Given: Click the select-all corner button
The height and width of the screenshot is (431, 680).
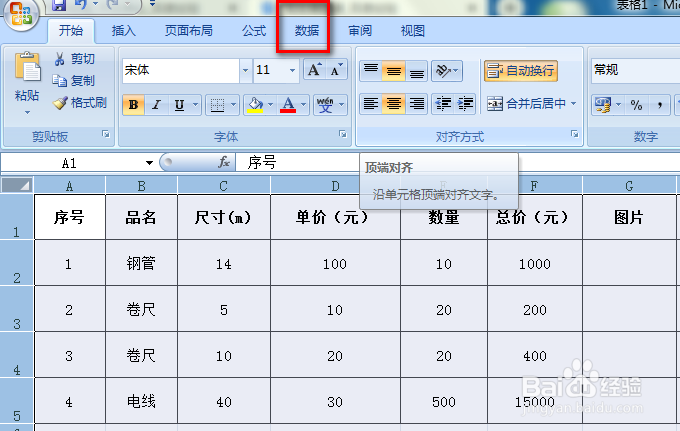Looking at the screenshot, I should pyautogui.click(x=17, y=185).
